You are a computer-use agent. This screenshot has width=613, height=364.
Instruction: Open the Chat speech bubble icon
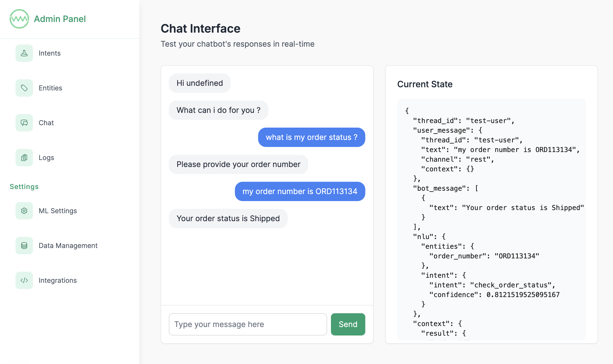click(24, 123)
